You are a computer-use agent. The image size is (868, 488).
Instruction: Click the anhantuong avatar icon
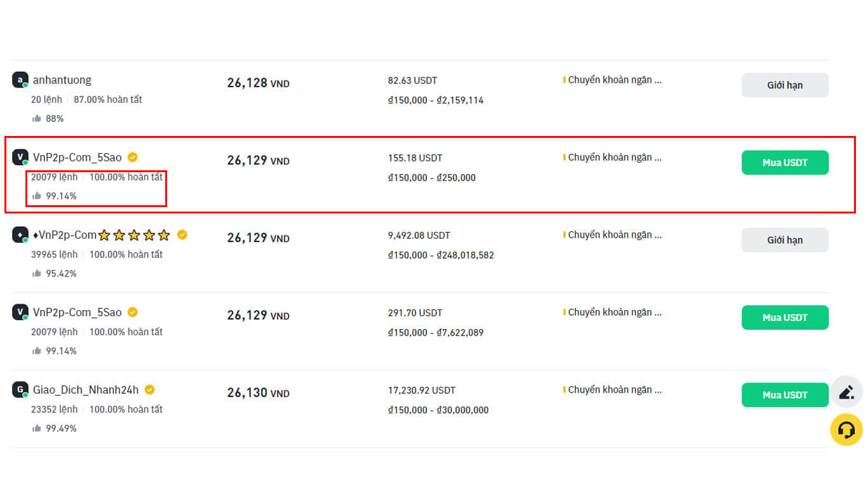coord(20,80)
